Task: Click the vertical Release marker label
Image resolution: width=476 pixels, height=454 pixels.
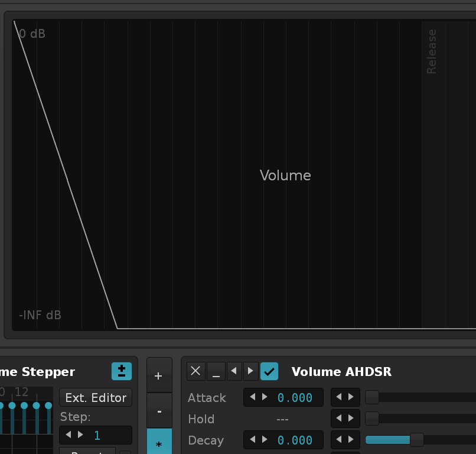Action: (431, 51)
